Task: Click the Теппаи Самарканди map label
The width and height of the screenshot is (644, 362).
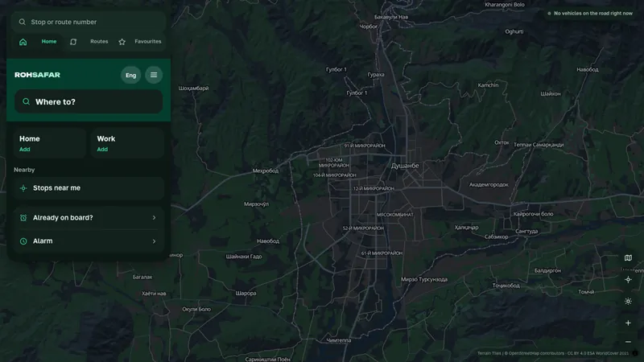Action: (539, 145)
